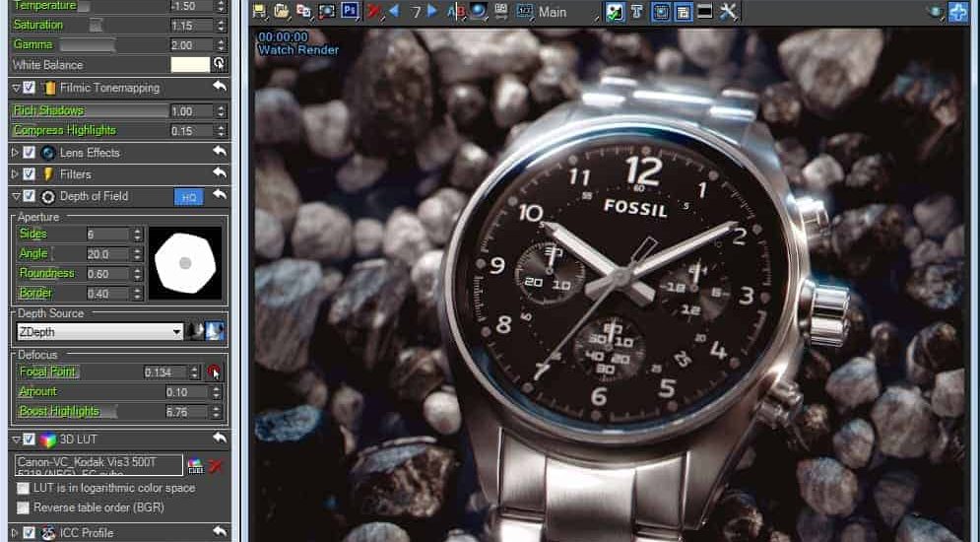Toggle the HQ button for Depth of Field
The image size is (980, 542).
[188, 197]
